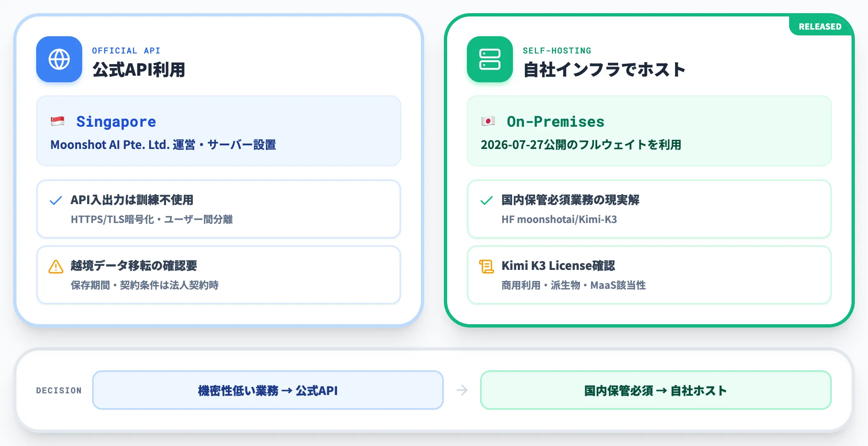Click the Moonshot AI Pte. Ltd. 運営・サーバー設置 text
Image resolution: width=868 pixels, height=446 pixels.
[x=163, y=145]
